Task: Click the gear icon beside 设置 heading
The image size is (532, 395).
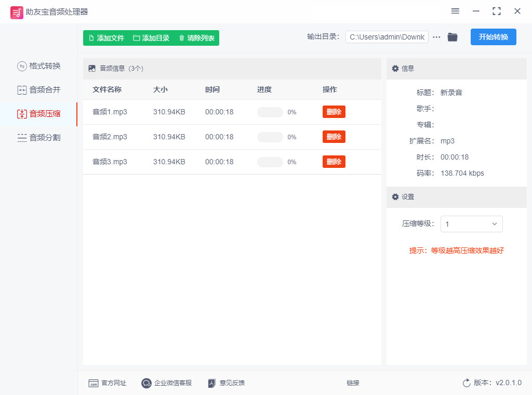Action: (395, 196)
